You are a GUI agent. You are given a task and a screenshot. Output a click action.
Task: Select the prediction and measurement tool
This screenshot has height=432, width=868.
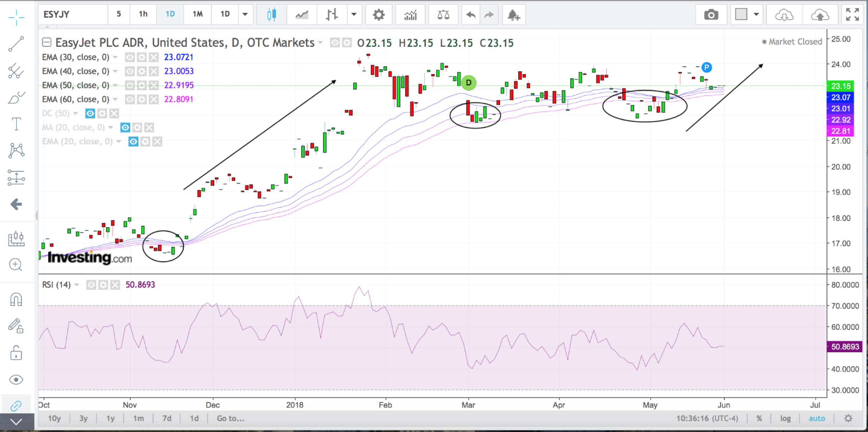coord(16,177)
